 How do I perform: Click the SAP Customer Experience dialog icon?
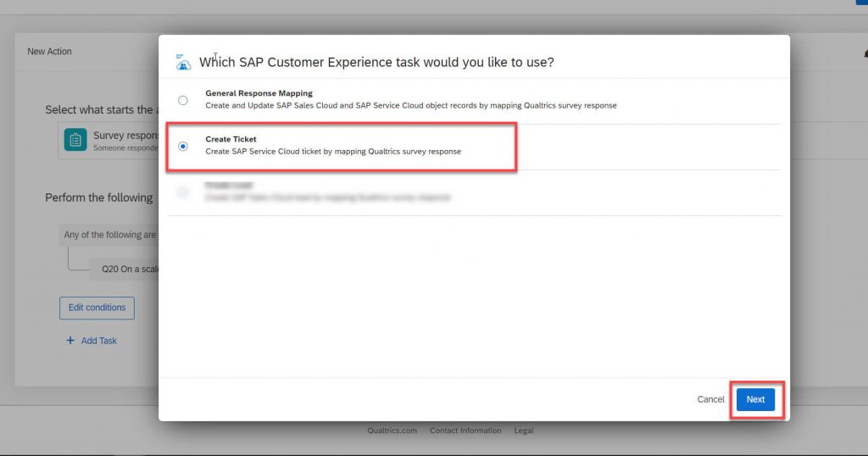[x=183, y=62]
